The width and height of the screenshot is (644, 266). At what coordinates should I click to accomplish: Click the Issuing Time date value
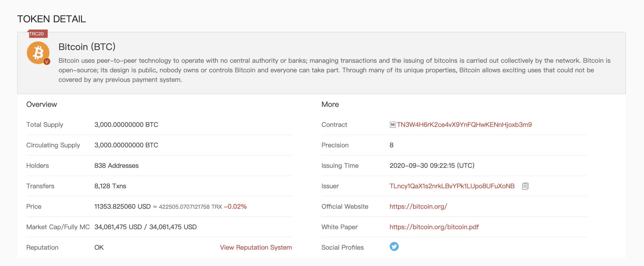[432, 165]
